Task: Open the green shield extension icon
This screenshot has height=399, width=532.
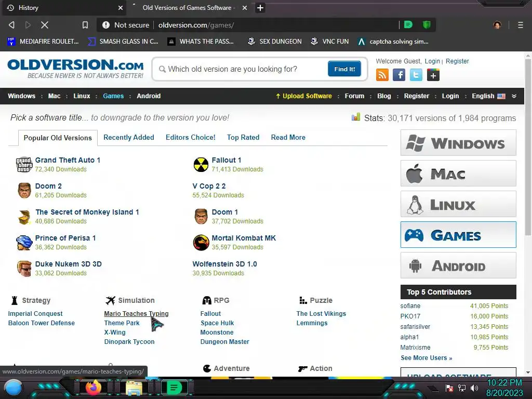Action: pyautogui.click(x=427, y=24)
